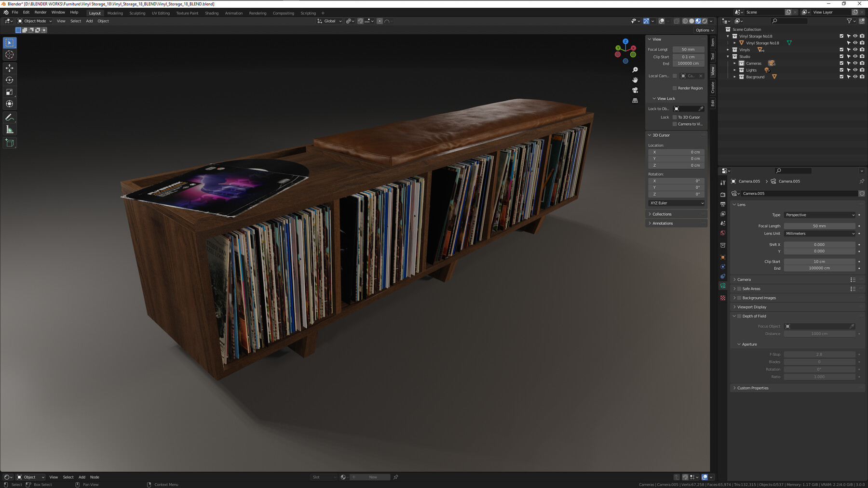This screenshot has height=488, width=868.
Task: Open the XYZ Euler rotation order dropdown
Action: [676, 203]
